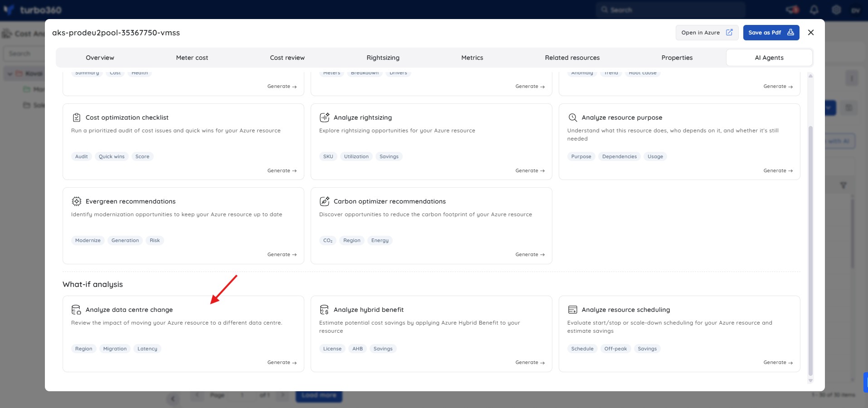The width and height of the screenshot is (868, 408).
Task: Click the Analyze hybrid benefit title
Action: point(369,310)
